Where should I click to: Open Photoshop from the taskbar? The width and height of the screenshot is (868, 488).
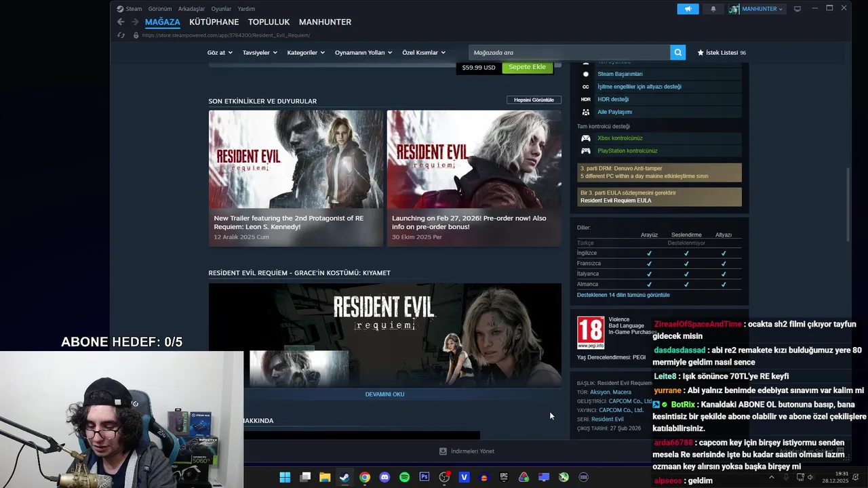(x=425, y=477)
